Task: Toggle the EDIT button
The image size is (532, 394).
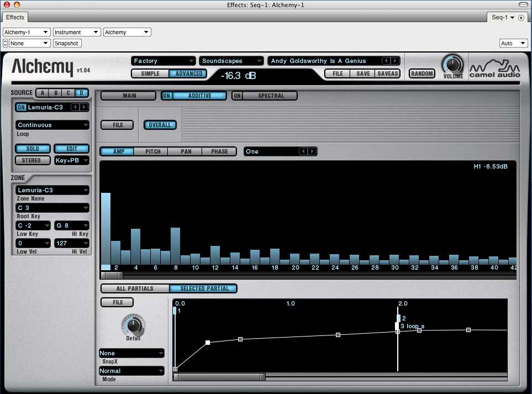Action: click(x=72, y=149)
